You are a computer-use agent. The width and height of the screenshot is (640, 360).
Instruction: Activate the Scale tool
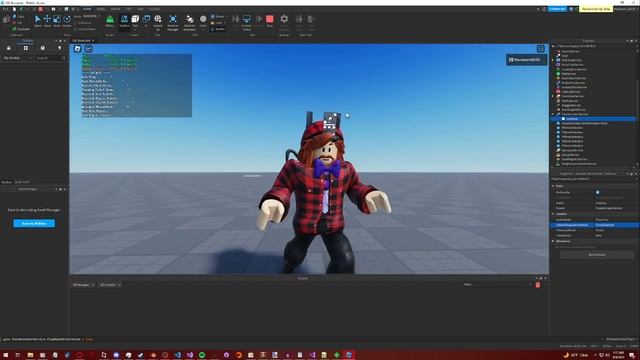(57, 21)
